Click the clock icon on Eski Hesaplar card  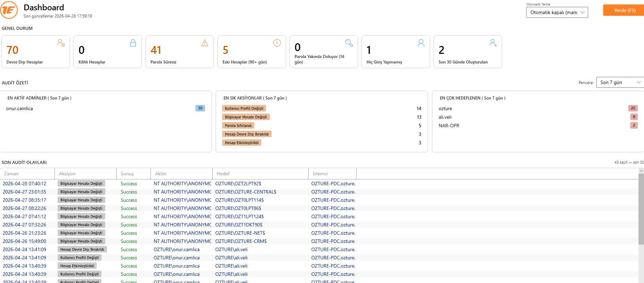coord(277,43)
